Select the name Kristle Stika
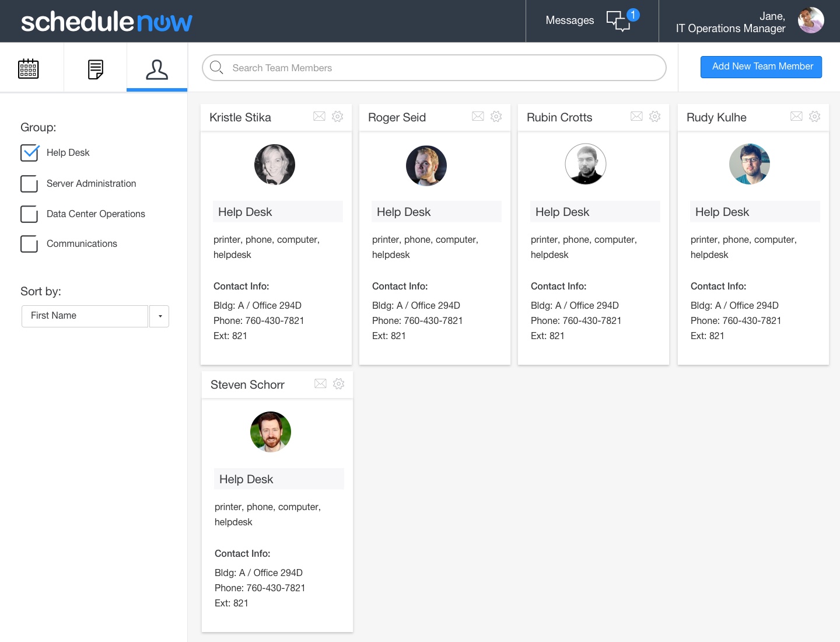 240,117
